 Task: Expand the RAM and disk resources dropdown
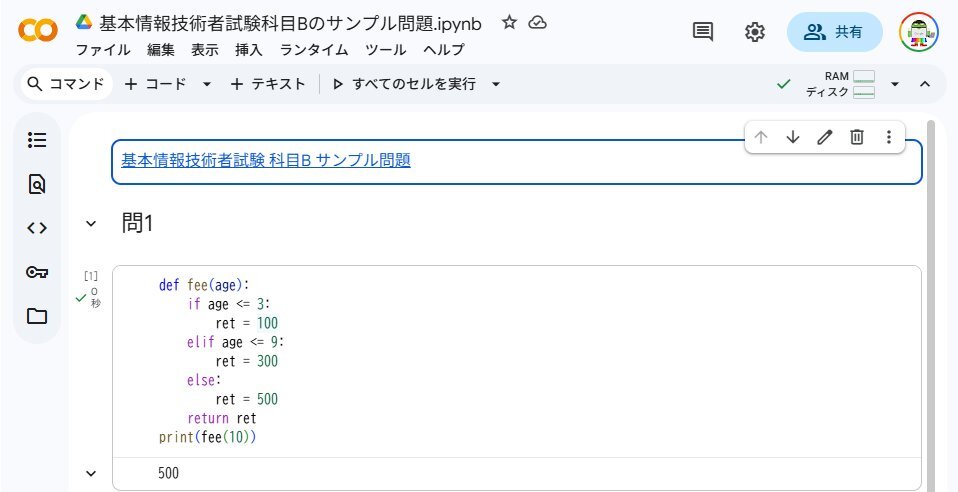[895, 84]
